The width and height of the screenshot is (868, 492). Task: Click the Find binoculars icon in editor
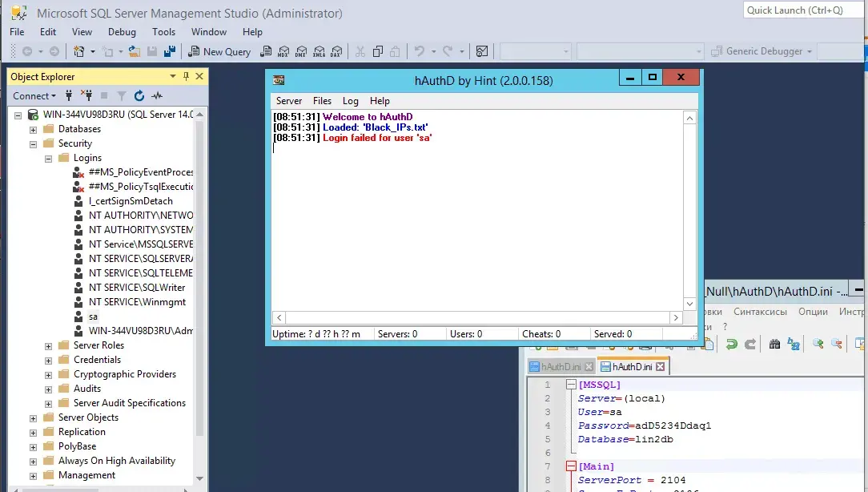[774, 344]
